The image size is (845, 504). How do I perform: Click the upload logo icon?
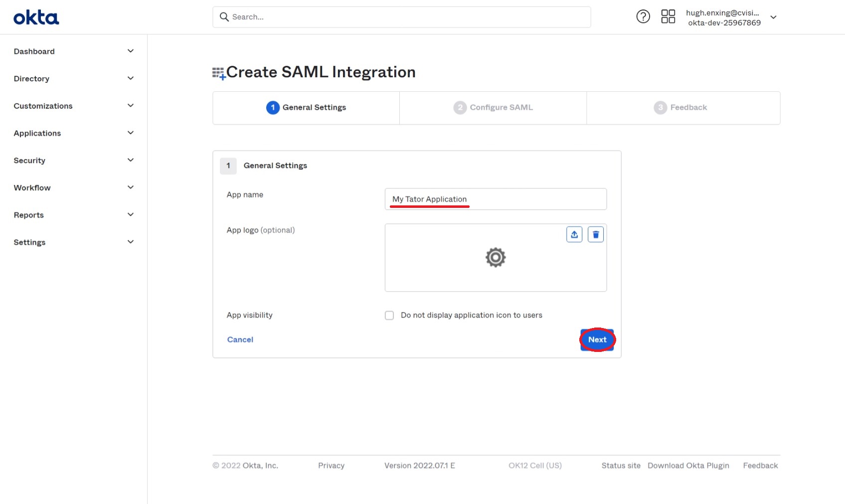(574, 234)
